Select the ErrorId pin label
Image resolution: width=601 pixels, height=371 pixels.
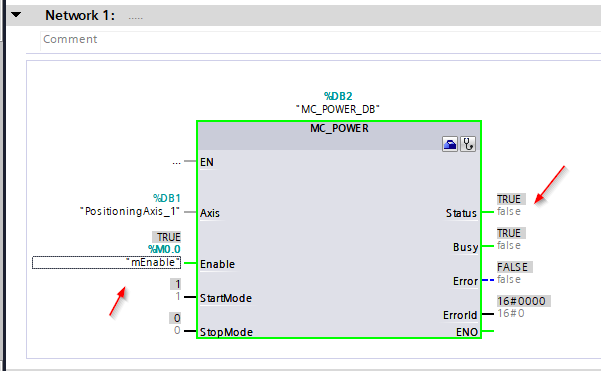coord(460,315)
